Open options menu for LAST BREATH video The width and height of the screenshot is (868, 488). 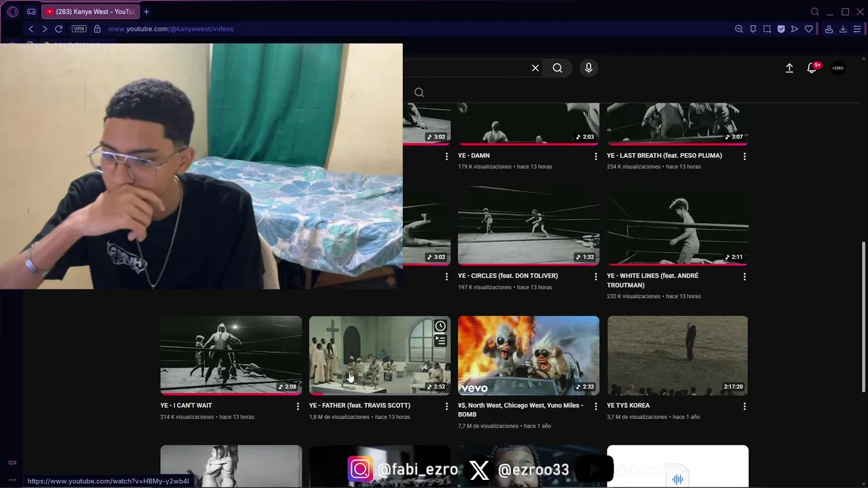[745, 156]
